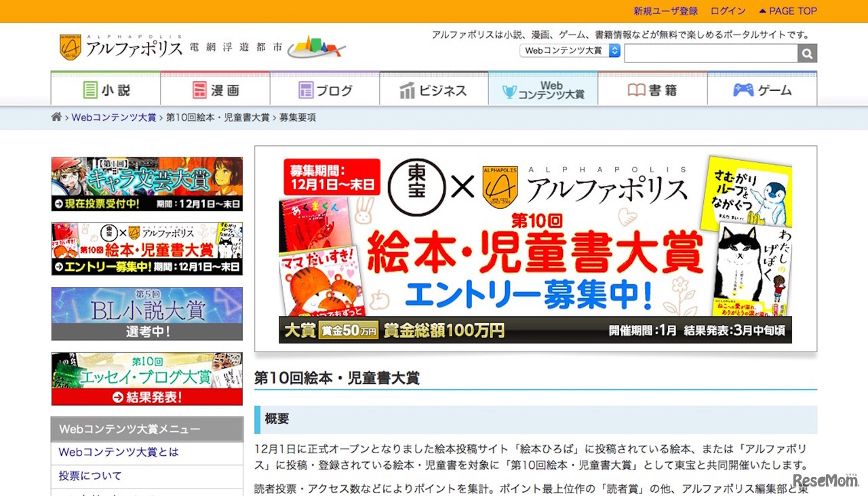Click the large 絵本・児童書大賞 main banner

tap(536, 250)
